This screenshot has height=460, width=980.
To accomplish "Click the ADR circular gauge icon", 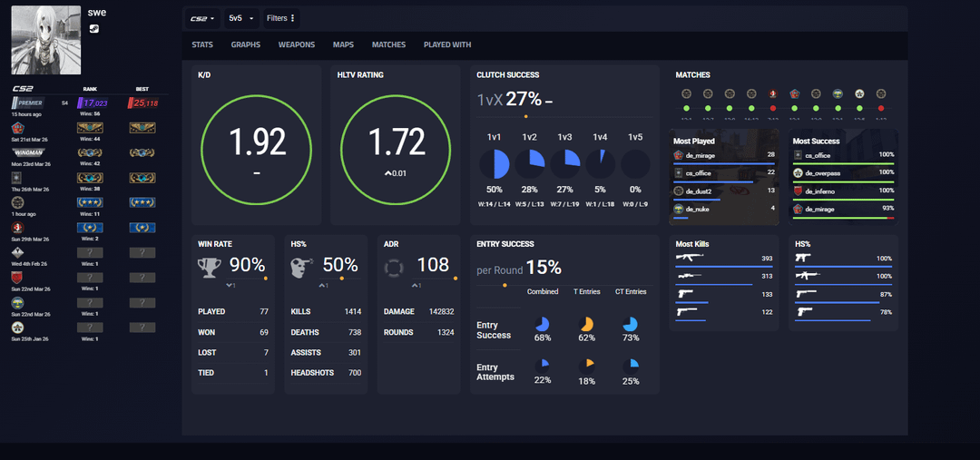I will (x=395, y=267).
